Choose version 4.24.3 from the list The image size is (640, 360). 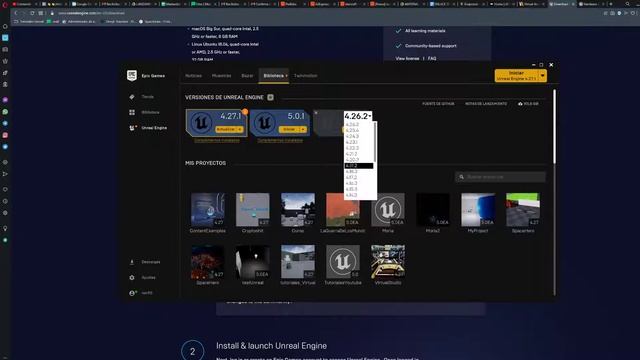click(x=352, y=136)
